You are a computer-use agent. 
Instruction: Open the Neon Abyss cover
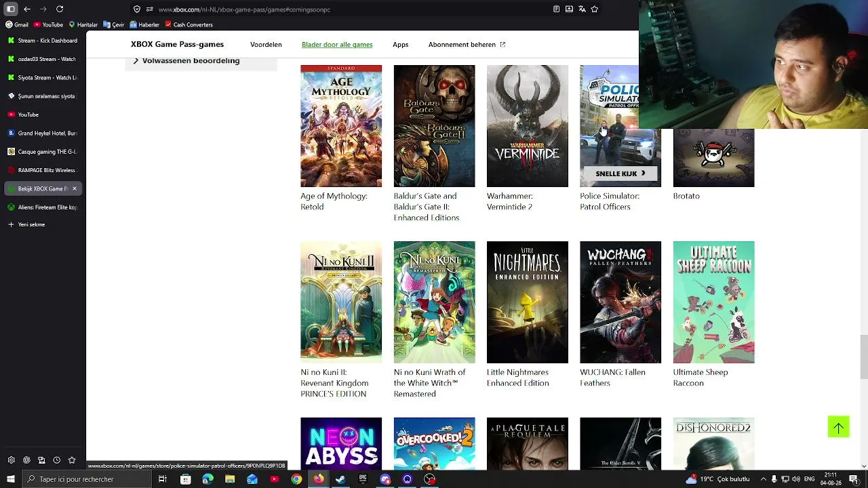(x=341, y=443)
